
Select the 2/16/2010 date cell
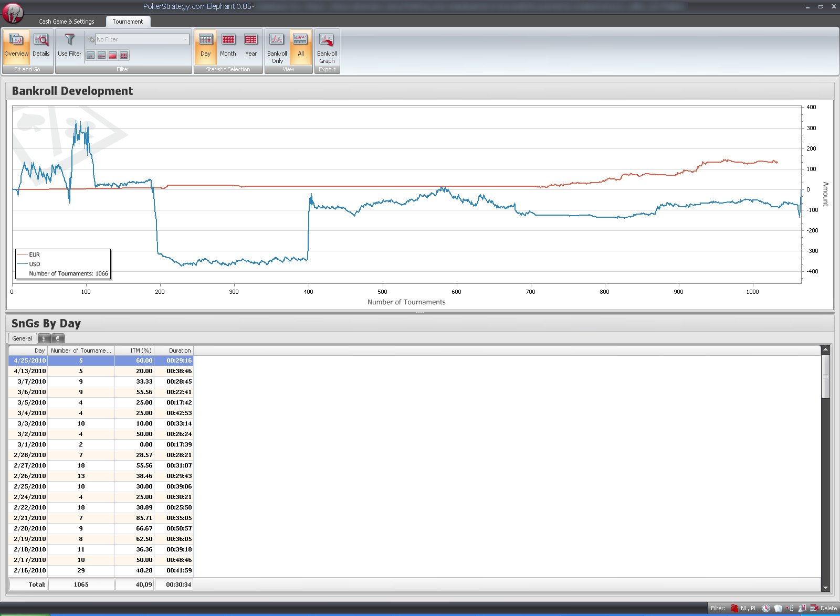tap(28, 570)
